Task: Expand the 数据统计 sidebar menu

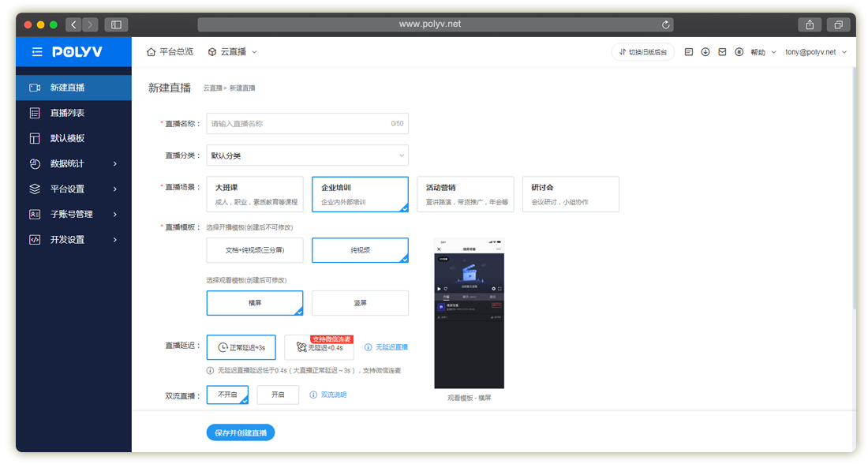Action: [73, 163]
